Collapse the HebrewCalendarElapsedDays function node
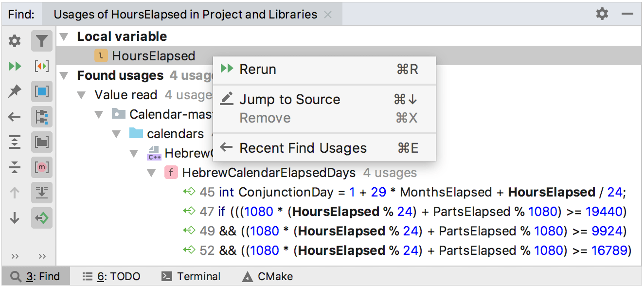The image size is (644, 286). [x=151, y=173]
